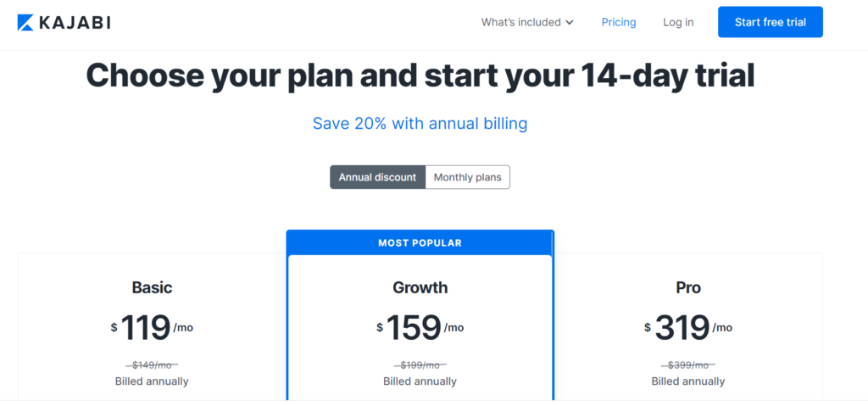Click the $319 per month Pro price
Image resolution: width=868 pixels, height=406 pixels.
coord(688,327)
